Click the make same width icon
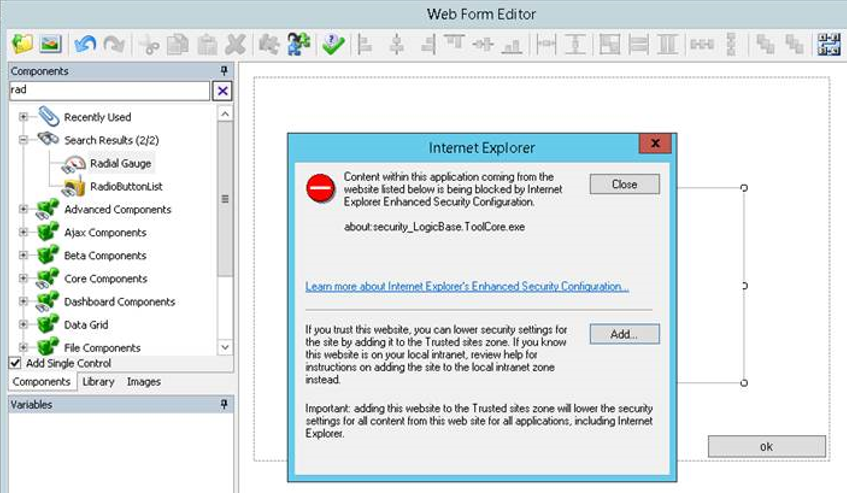Viewport: 847px width, 494px height. (546, 45)
